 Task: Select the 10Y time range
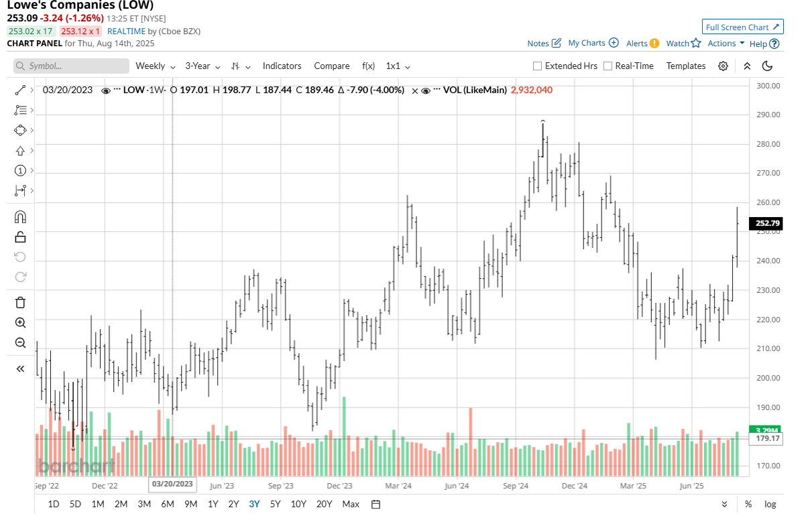click(x=299, y=504)
